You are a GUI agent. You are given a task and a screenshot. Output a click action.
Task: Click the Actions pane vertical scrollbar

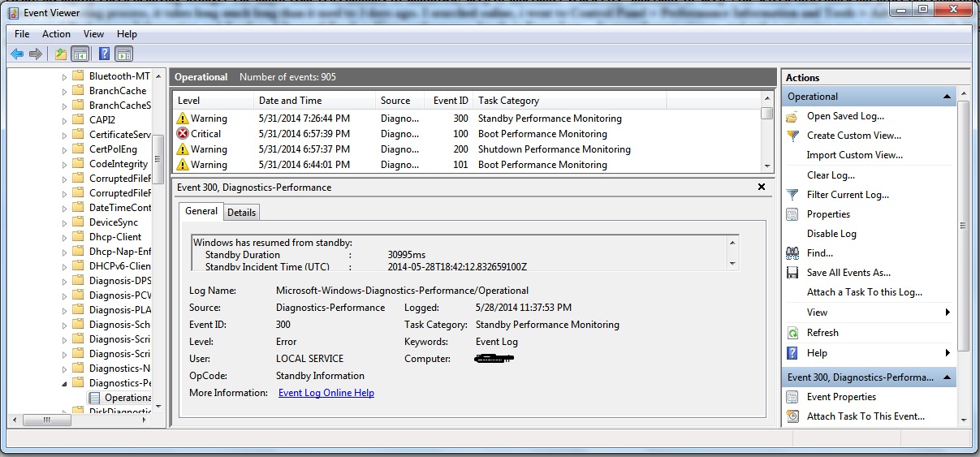964,227
